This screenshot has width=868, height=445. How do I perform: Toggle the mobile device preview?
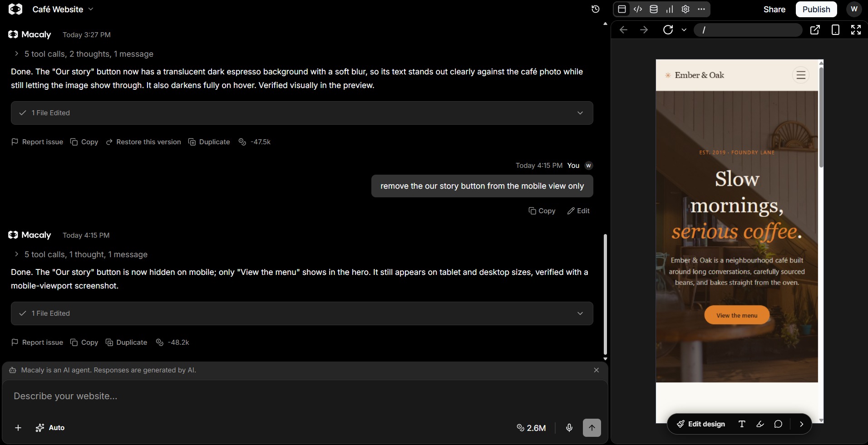[x=835, y=30]
